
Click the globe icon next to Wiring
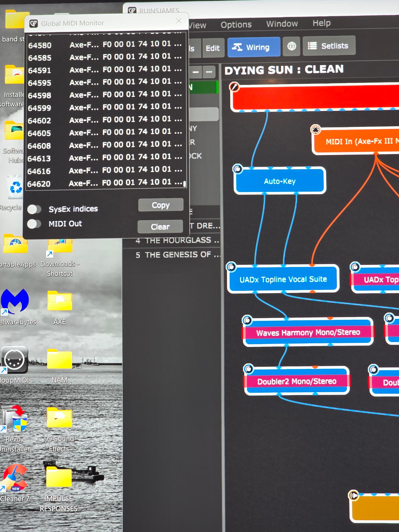coord(292,46)
